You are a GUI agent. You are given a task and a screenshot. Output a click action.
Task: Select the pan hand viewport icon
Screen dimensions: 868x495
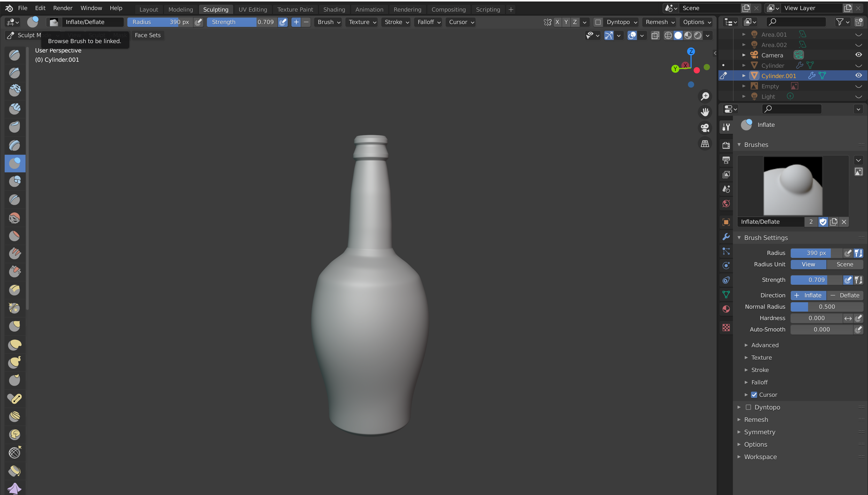pos(705,112)
